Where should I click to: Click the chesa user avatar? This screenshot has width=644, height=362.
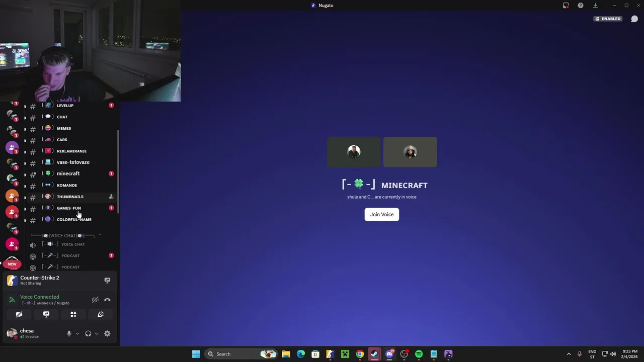(x=12, y=333)
